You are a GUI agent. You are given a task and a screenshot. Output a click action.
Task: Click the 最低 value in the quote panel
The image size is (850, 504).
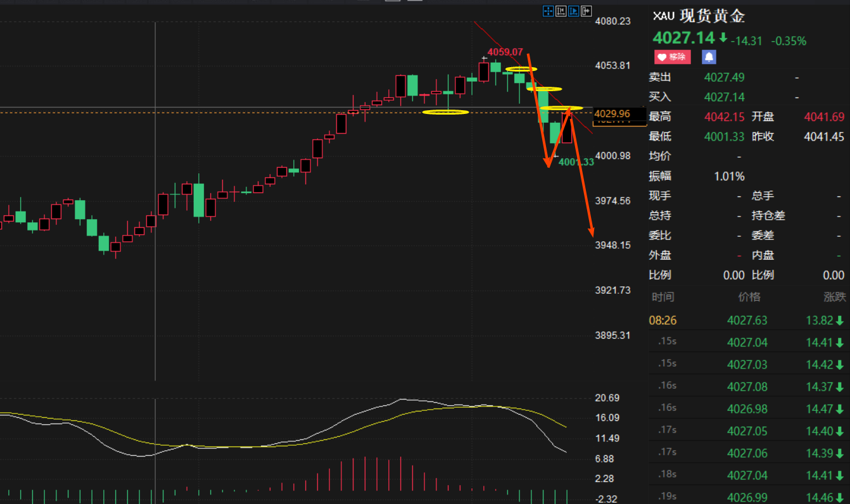coord(725,136)
